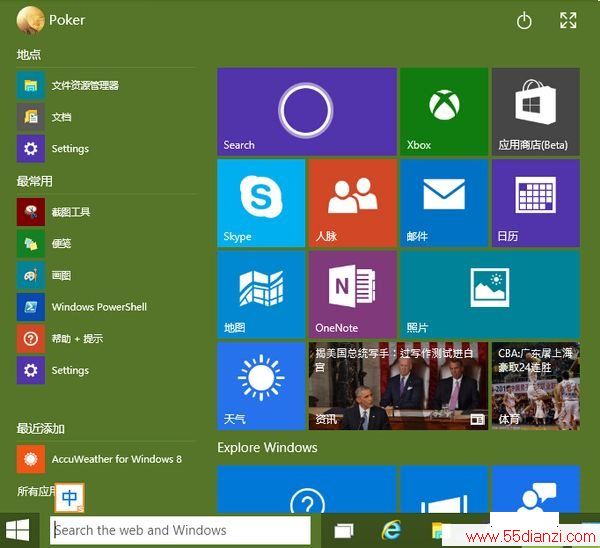Launch the Skype tile
Image resolution: width=600 pixels, height=548 pixels.
click(x=261, y=203)
